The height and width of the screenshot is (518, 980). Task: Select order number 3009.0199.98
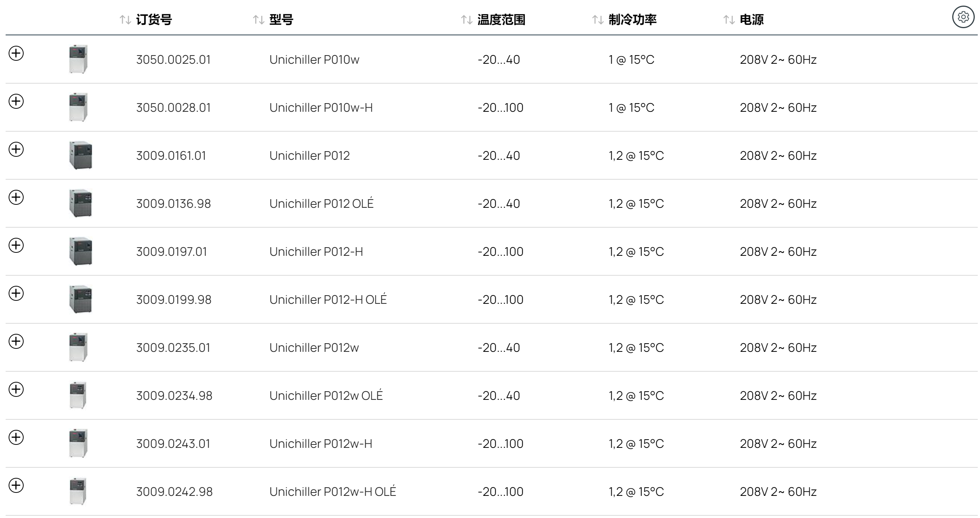click(174, 300)
